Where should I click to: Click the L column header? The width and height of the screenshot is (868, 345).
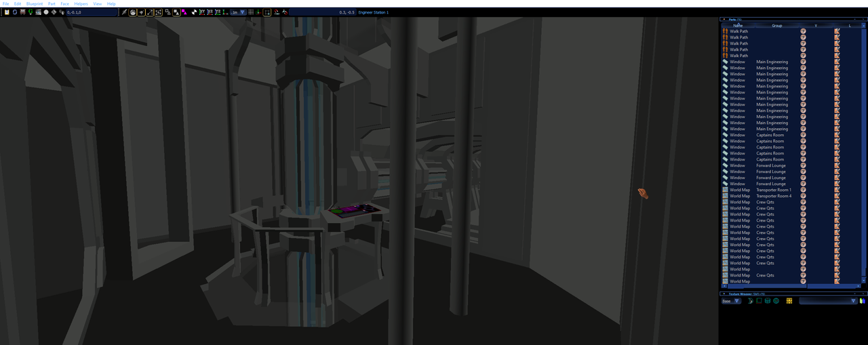(x=849, y=26)
